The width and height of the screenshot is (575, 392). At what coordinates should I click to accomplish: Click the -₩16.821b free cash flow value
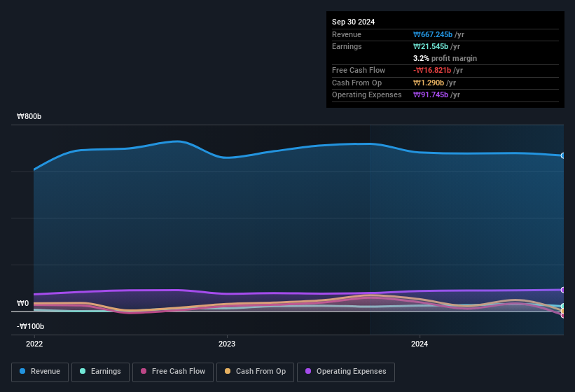tap(432, 70)
